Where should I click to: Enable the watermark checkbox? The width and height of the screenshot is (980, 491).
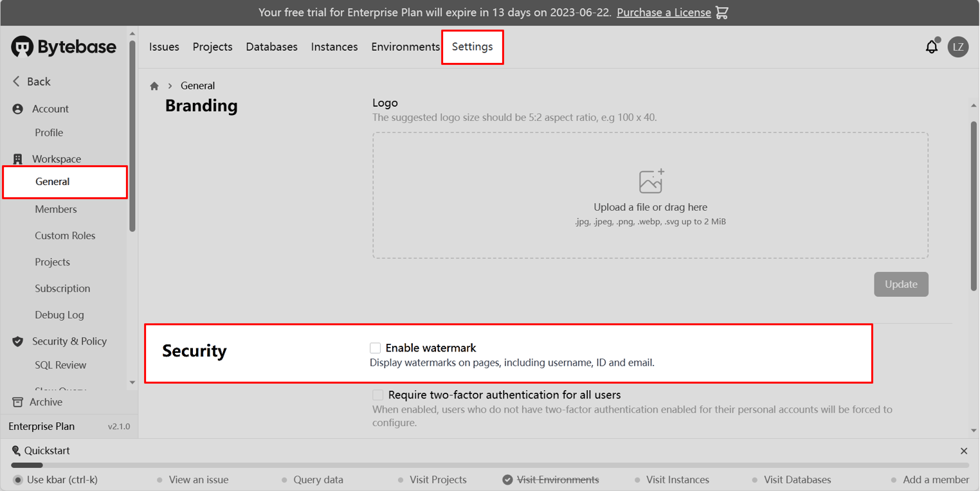click(376, 348)
